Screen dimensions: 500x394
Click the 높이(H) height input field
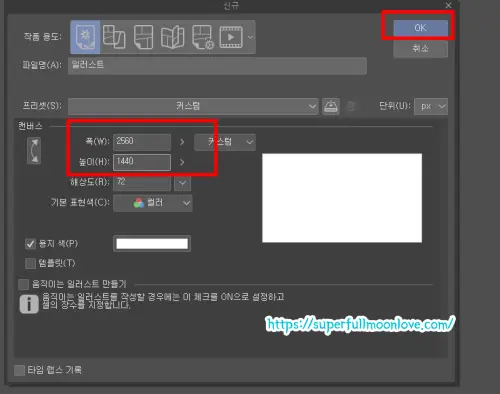point(142,162)
